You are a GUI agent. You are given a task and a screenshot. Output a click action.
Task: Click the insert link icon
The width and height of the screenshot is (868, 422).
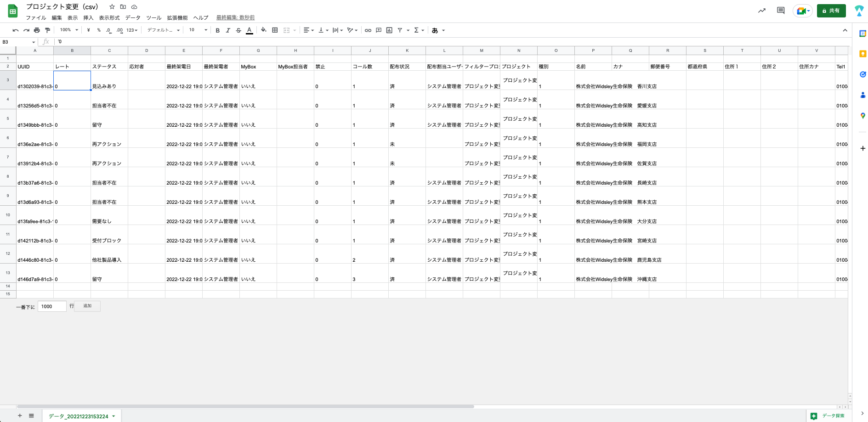click(x=368, y=30)
